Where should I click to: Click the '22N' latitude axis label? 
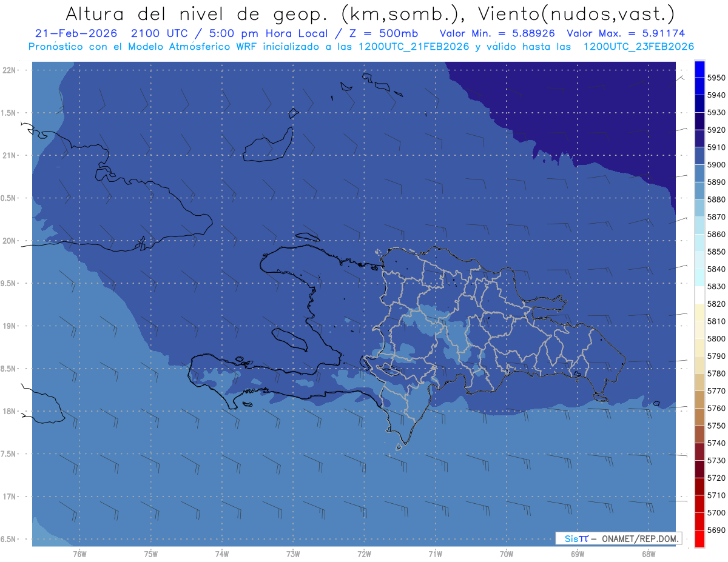pyautogui.click(x=10, y=70)
